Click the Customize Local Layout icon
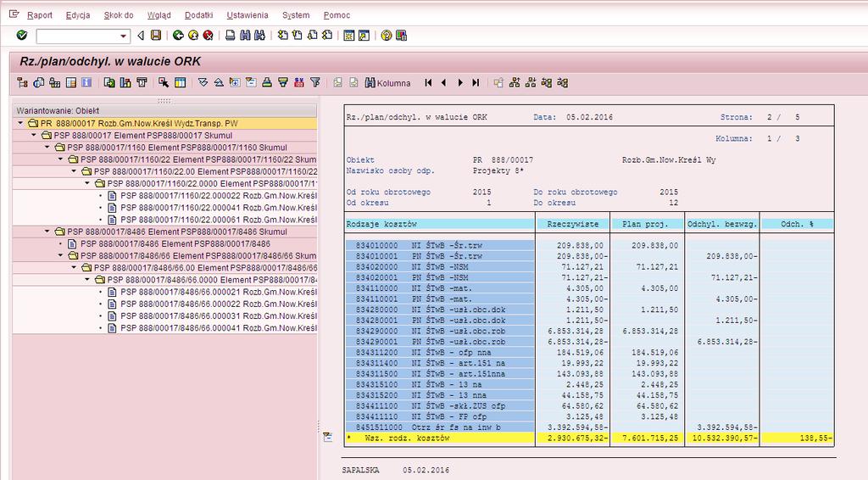This screenshot has width=868, height=480. 401,36
